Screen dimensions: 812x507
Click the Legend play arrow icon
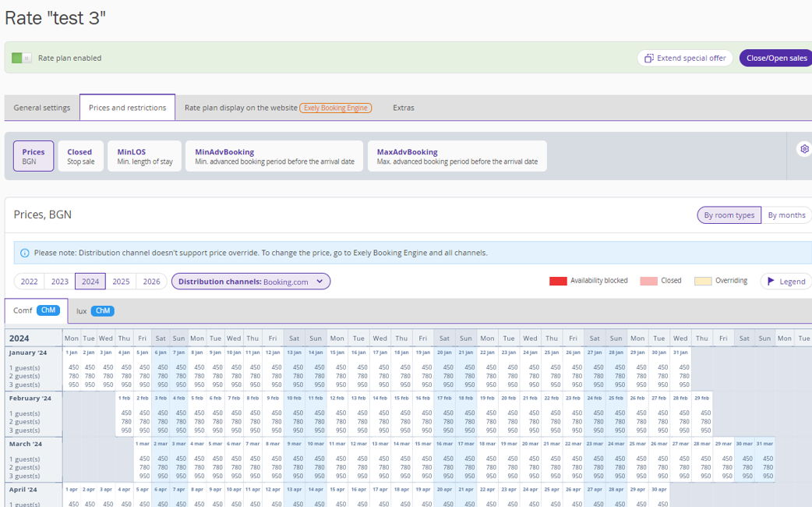(x=771, y=282)
